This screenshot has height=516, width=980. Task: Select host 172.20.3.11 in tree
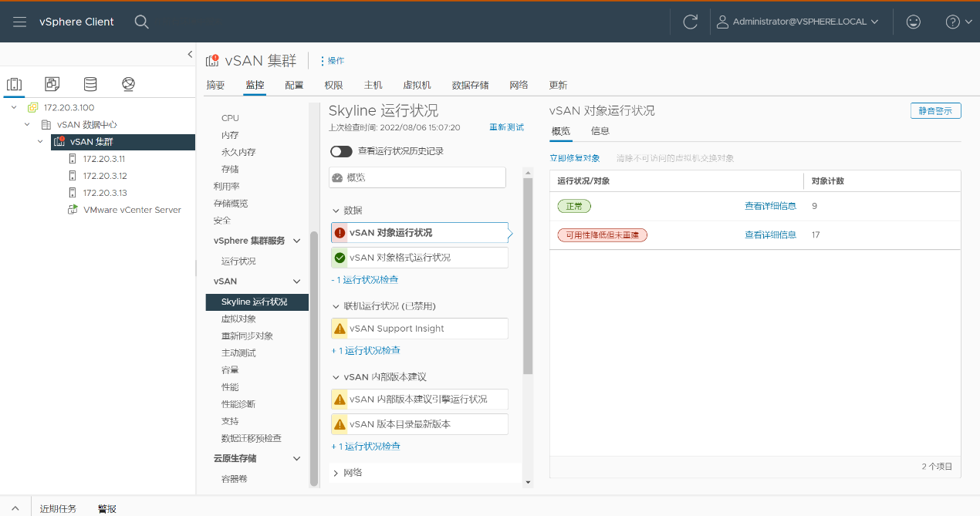103,159
